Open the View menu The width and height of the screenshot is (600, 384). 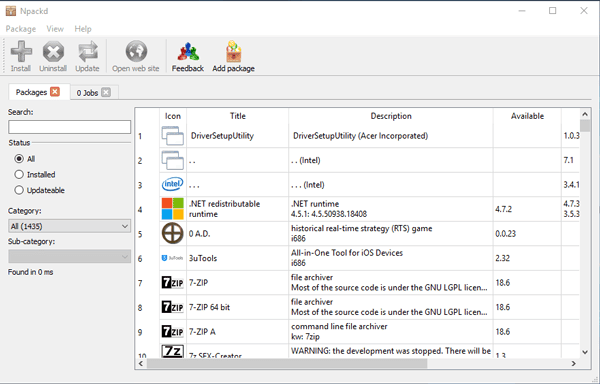55,29
